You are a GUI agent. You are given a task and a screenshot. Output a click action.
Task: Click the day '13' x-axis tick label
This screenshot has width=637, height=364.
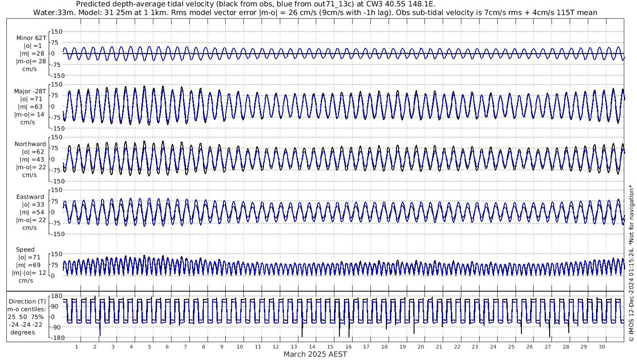(294, 347)
